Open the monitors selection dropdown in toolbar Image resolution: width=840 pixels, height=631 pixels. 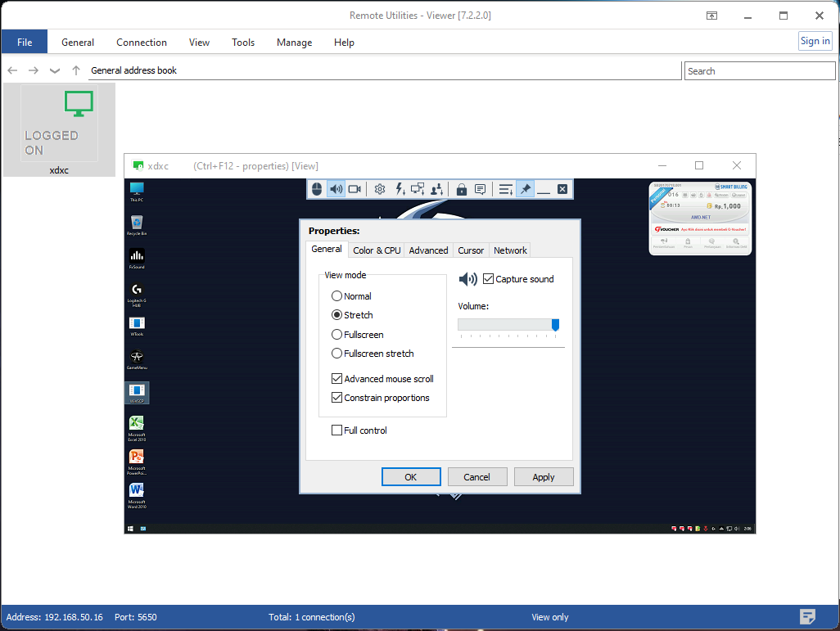[418, 189]
